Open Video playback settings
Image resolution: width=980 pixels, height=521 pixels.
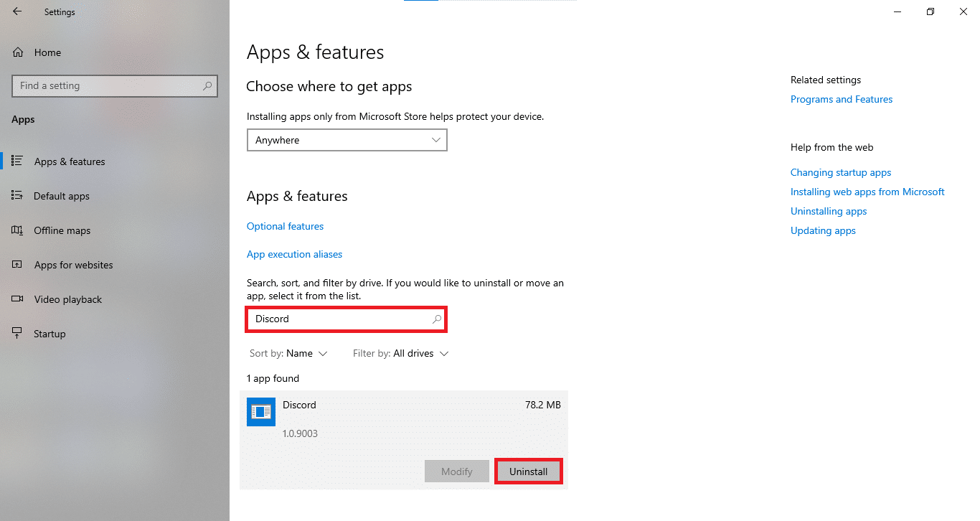tap(67, 299)
